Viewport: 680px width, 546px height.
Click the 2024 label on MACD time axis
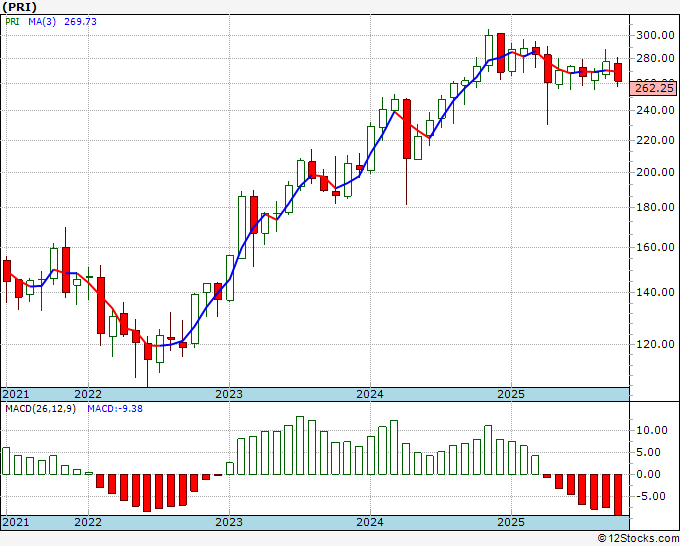370,522
